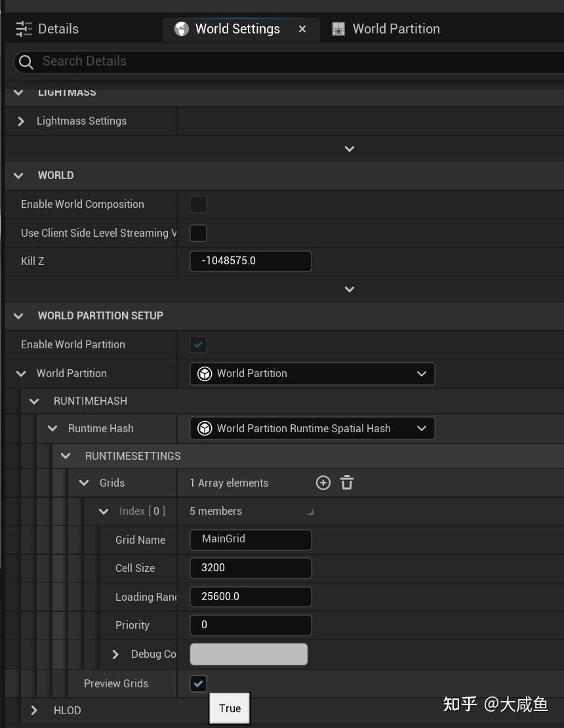Click the World Settings globe icon
Screen dimensions: 564x728
coord(182,29)
